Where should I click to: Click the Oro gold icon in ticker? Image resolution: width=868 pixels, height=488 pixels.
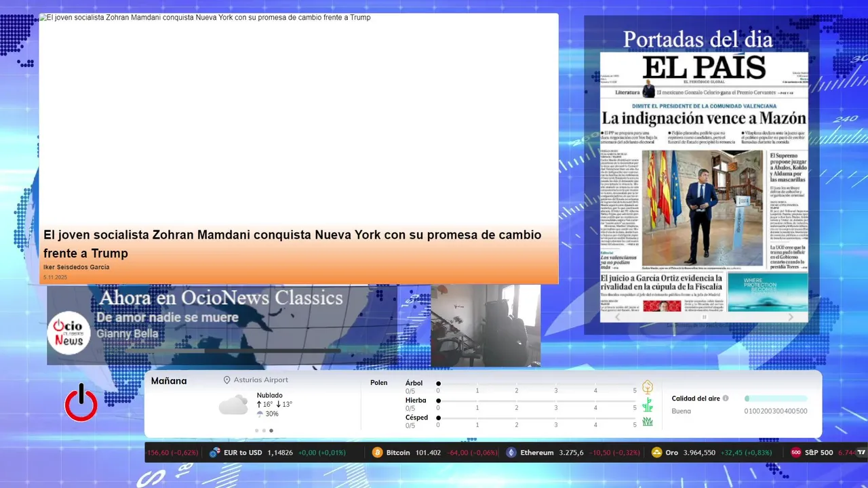(x=656, y=452)
